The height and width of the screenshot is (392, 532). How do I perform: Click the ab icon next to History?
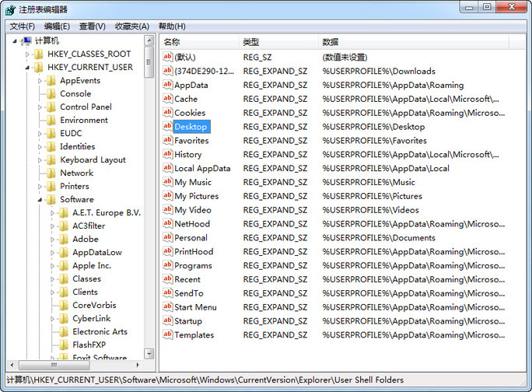point(167,154)
